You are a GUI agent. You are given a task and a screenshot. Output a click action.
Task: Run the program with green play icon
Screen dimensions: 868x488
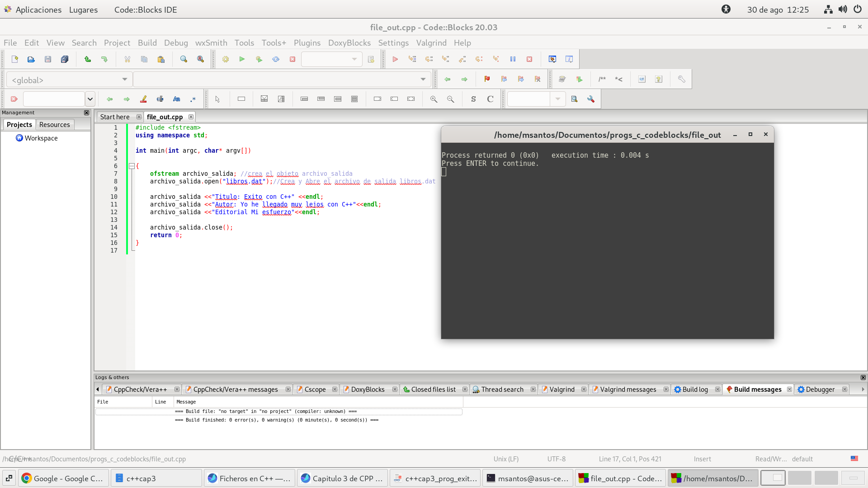(x=242, y=59)
